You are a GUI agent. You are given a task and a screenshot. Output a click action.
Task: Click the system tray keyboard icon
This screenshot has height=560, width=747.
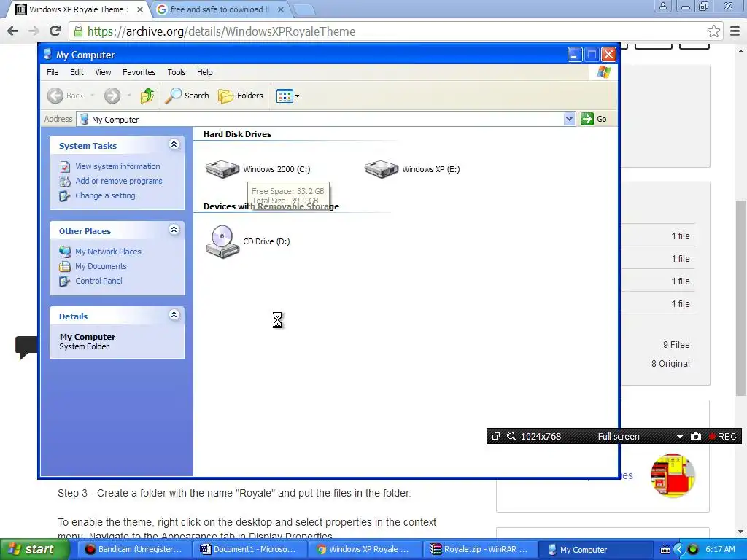[x=665, y=550]
